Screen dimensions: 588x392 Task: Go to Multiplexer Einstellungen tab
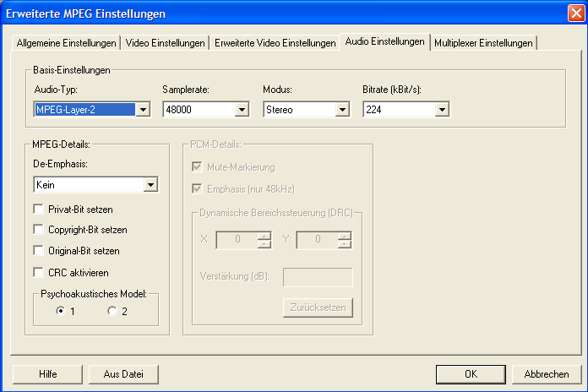click(483, 43)
